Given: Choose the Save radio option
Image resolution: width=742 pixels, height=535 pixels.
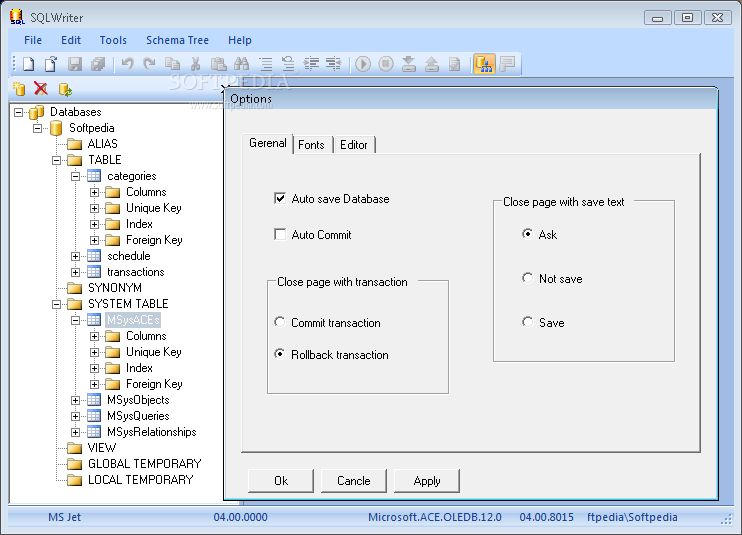Looking at the screenshot, I should 527,322.
